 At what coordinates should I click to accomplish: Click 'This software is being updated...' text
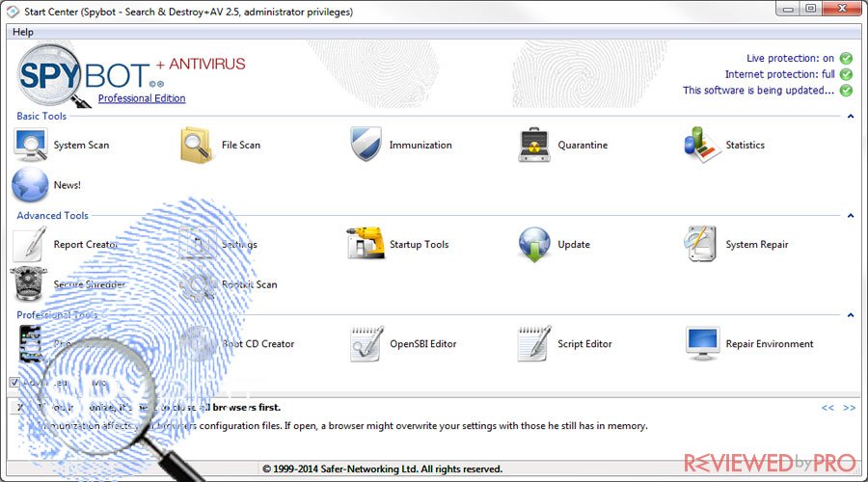tap(758, 91)
